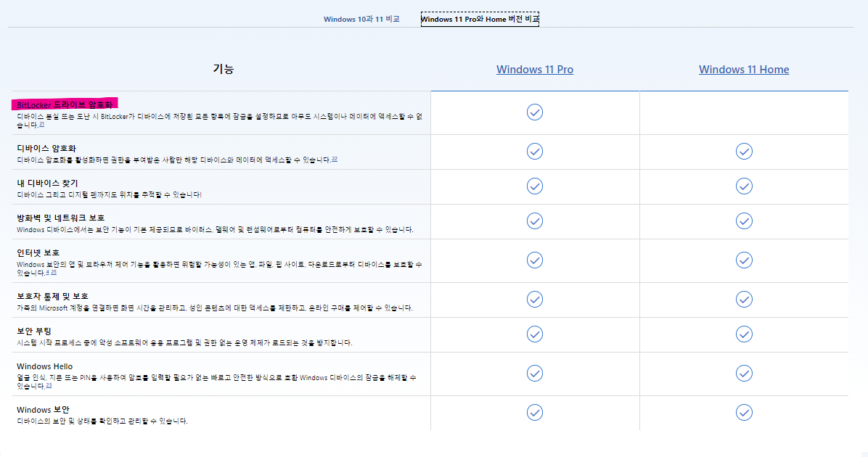This screenshot has width=868, height=457.
Task: Click the description under Windows 보안
Action: 102,421
